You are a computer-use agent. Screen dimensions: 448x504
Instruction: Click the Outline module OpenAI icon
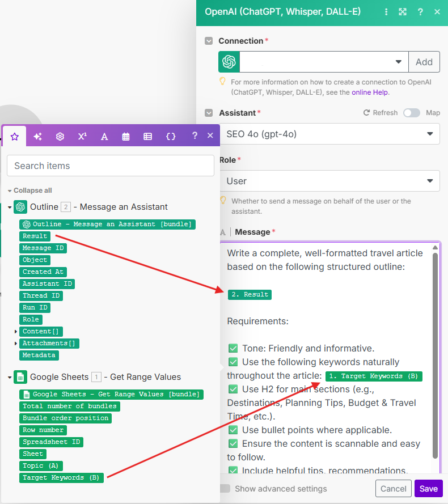20,207
